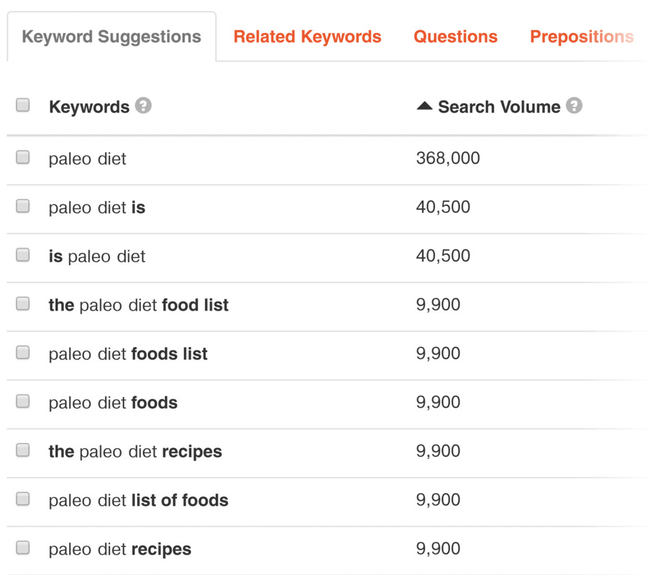650x575 pixels.
Task: Go to the Prepositions tab
Action: [x=581, y=37]
